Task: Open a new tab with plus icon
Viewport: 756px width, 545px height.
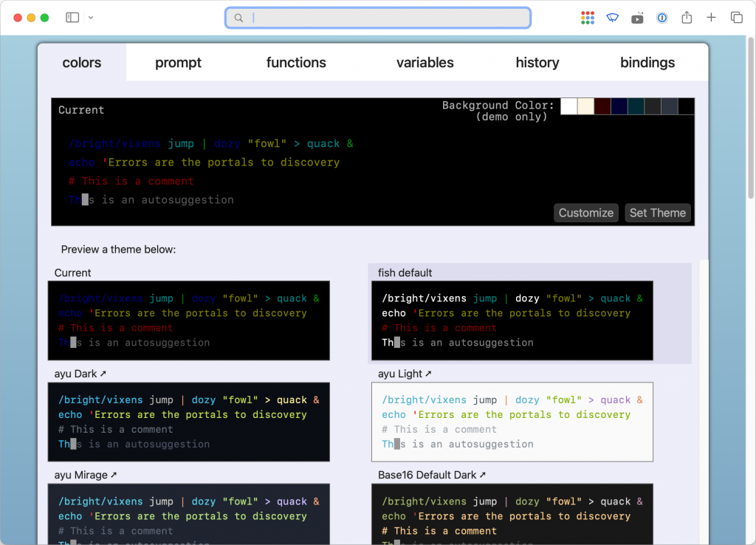Action: pyautogui.click(x=711, y=18)
